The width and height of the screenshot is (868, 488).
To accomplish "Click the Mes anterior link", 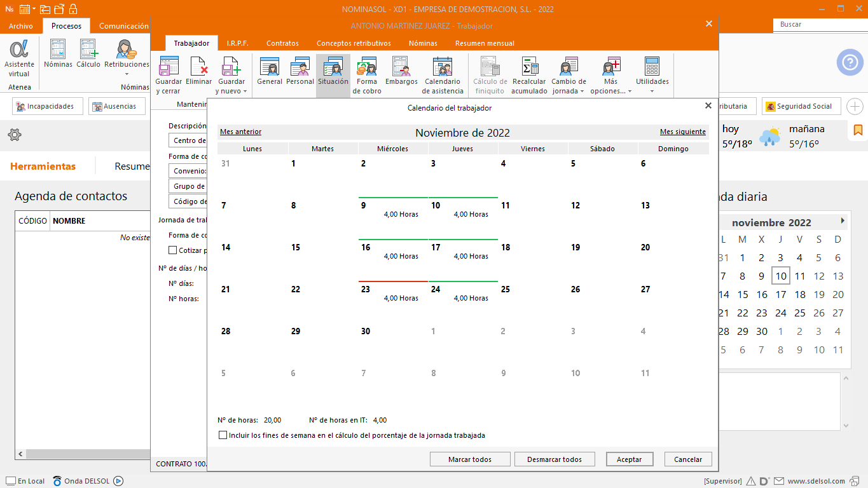I will [x=240, y=132].
